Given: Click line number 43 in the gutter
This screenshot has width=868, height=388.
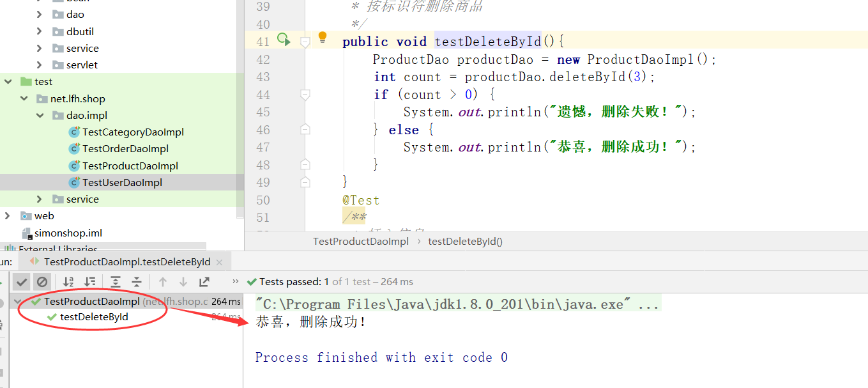Looking at the screenshot, I should [263, 77].
